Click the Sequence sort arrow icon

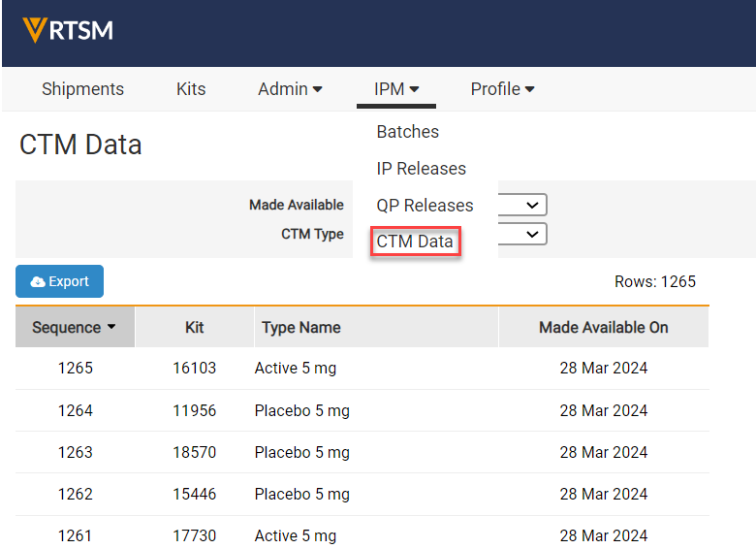(111, 328)
